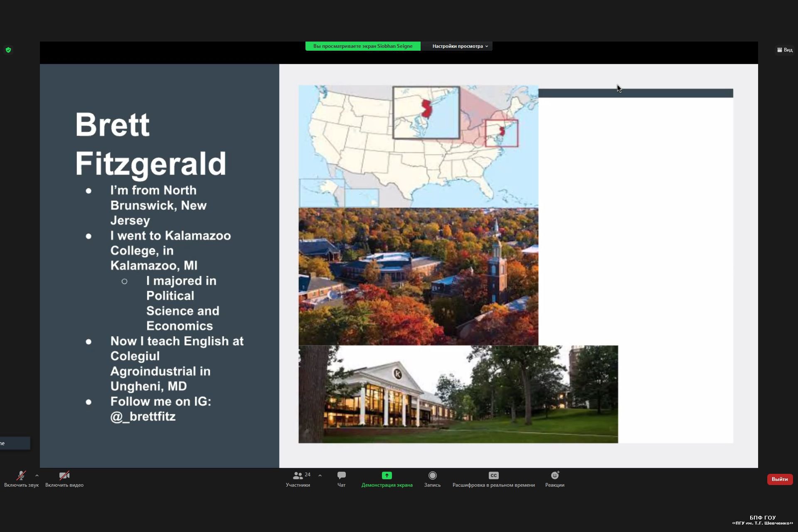Open live transcription CC button

493,479
